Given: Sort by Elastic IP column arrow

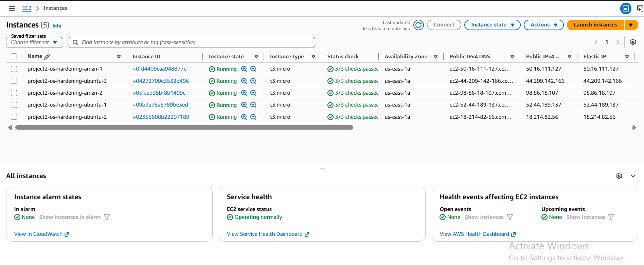Looking at the screenshot, I should 627,57.
